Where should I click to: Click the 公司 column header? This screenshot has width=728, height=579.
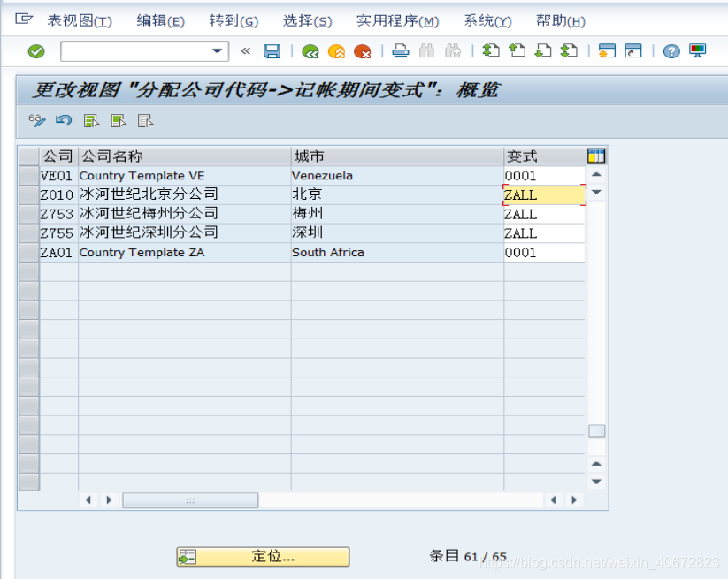click(58, 156)
